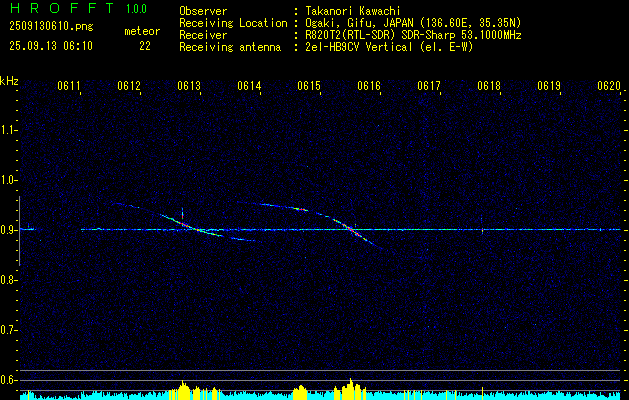The height and width of the screenshot is (400, 629).
Task: Click the timestamp 25.09.13 06:10
Action: tap(51, 46)
